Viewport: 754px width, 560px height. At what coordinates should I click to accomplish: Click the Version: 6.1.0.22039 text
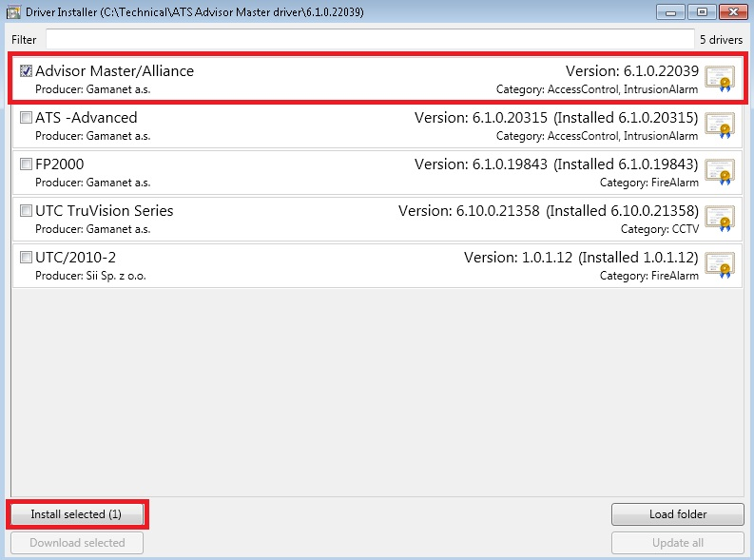[632, 71]
